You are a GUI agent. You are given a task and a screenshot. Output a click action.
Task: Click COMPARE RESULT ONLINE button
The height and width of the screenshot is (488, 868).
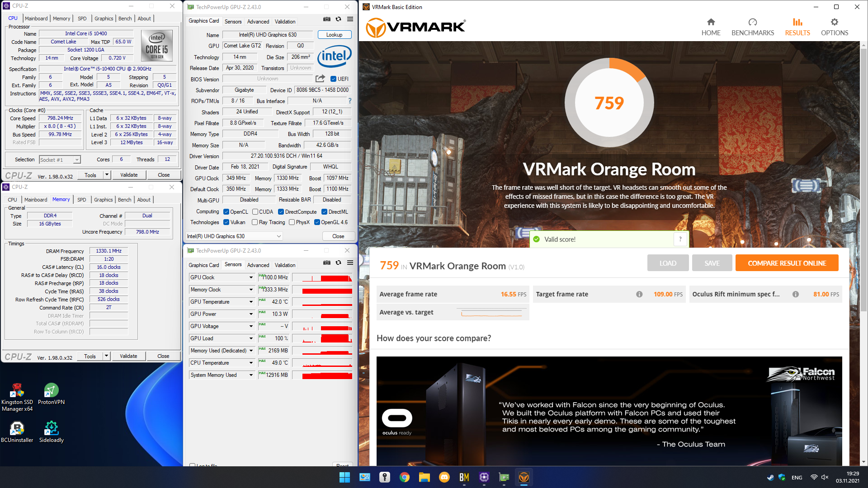click(x=787, y=263)
